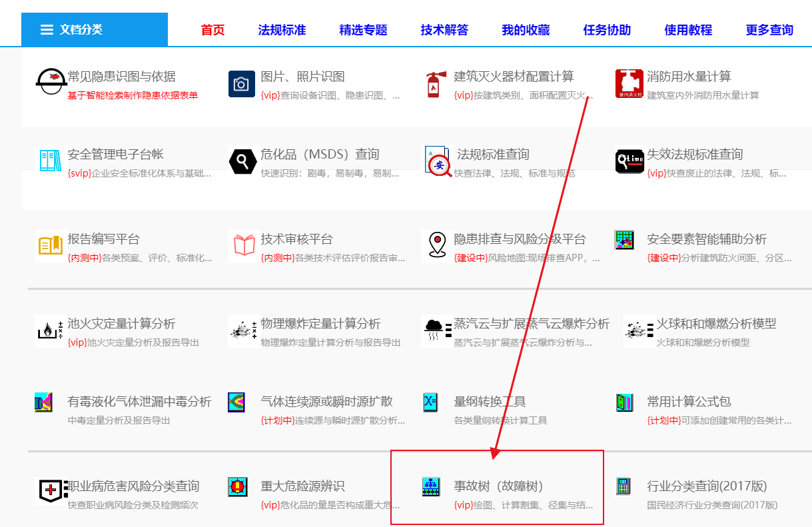This screenshot has width=812, height=527.
Task: Open the 法规标准 menu
Action: point(282,30)
